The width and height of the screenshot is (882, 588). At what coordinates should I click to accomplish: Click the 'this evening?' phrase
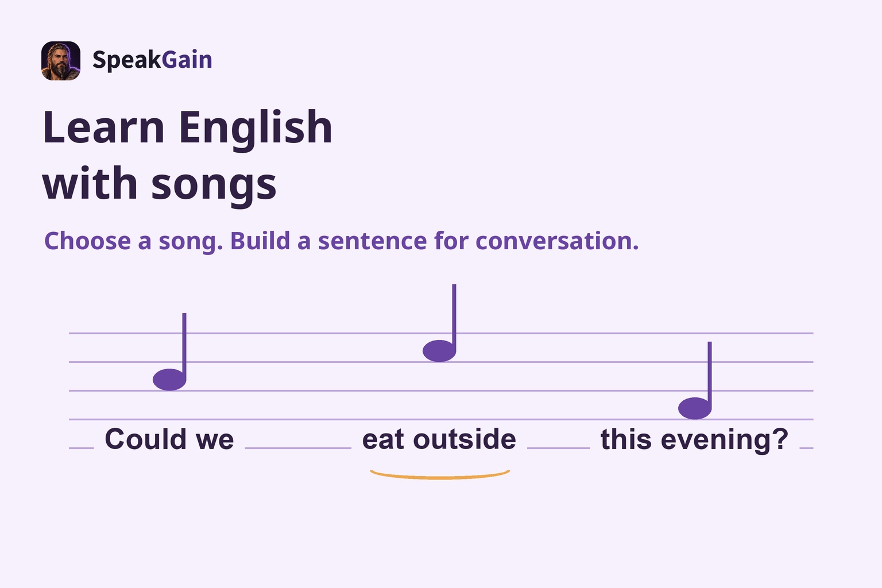coord(695,440)
